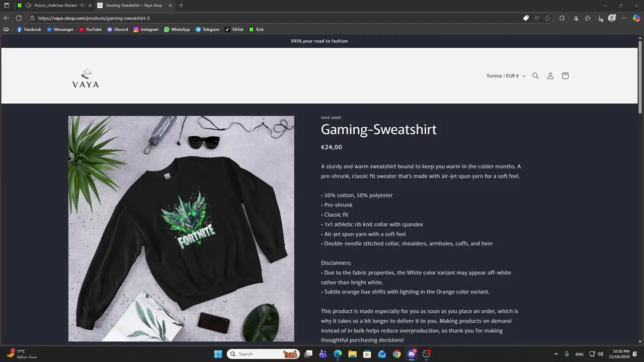Click the '50% cotton, 50% polyester' line

pyautogui.click(x=357, y=196)
